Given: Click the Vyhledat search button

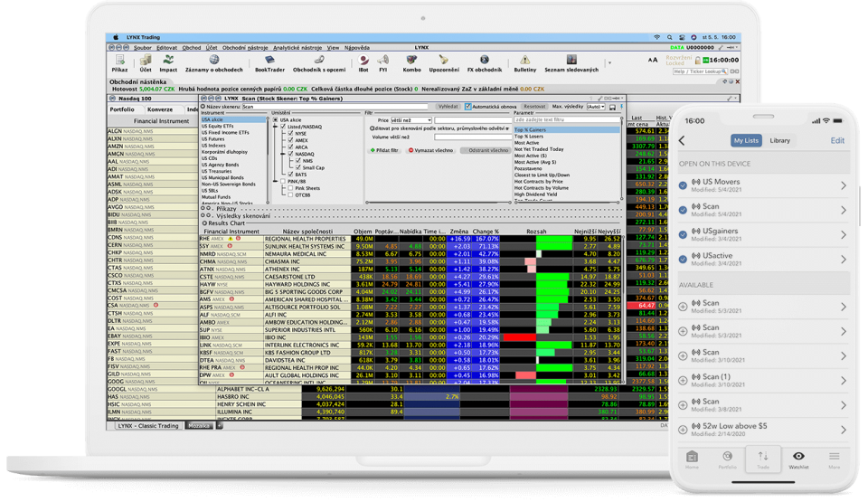Looking at the screenshot, I should coord(448,107).
